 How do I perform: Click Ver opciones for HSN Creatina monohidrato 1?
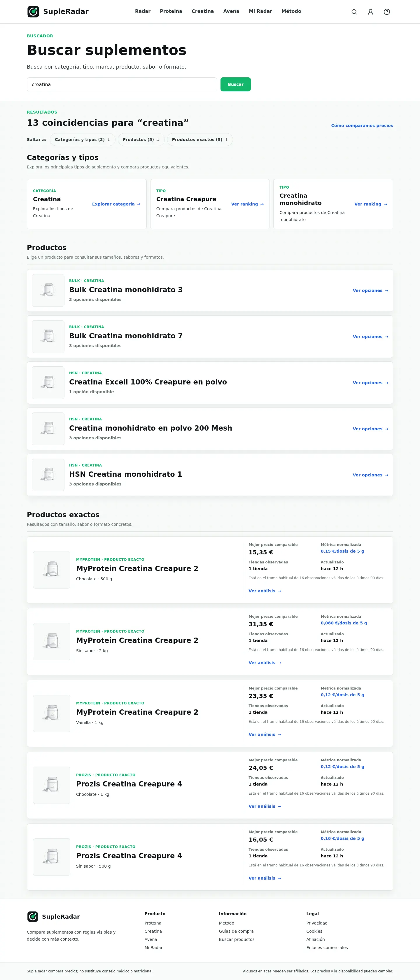click(x=370, y=475)
